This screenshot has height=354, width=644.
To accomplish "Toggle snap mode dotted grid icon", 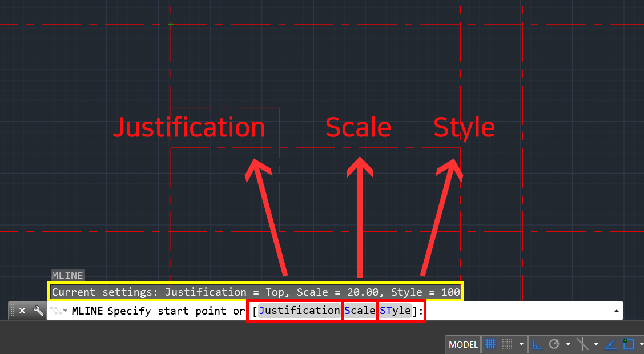I will click(508, 344).
